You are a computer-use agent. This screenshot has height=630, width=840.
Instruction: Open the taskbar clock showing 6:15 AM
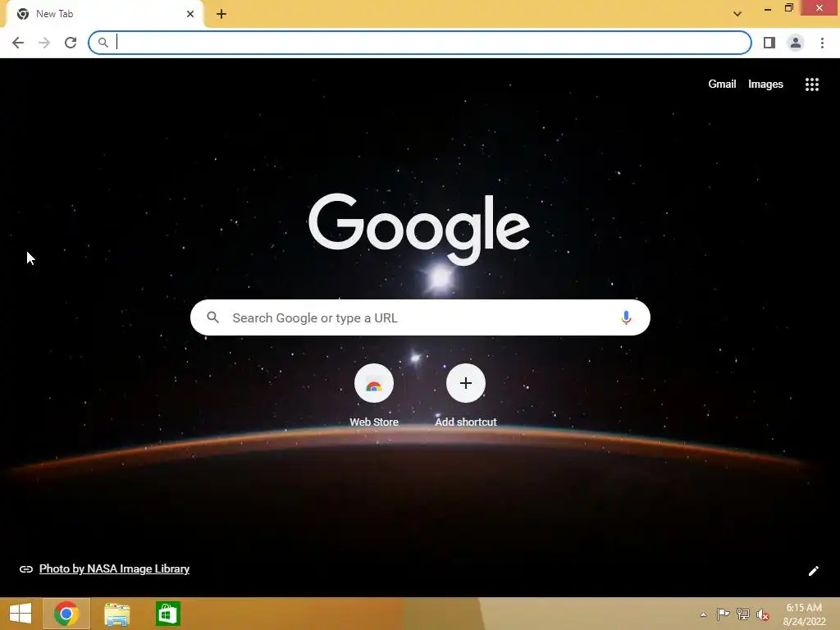tap(804, 614)
